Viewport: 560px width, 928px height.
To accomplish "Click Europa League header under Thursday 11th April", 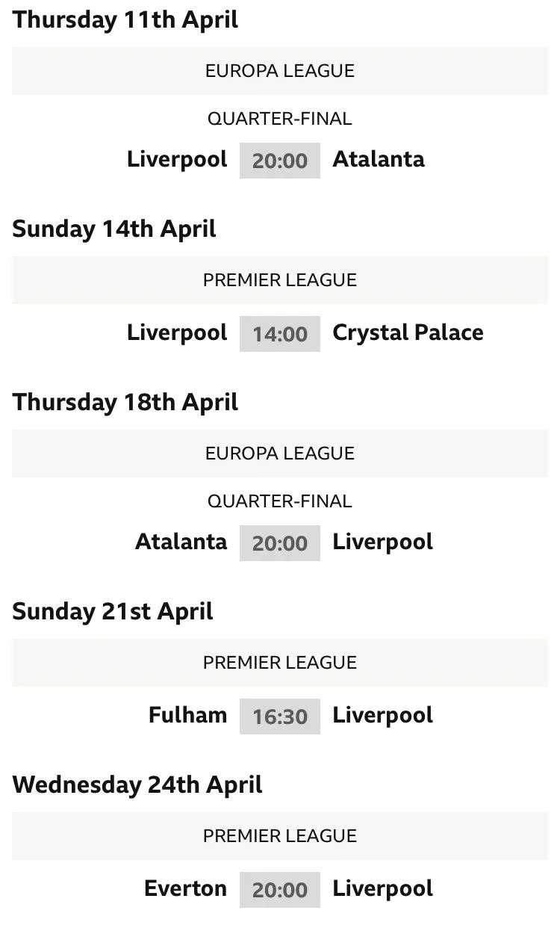I will [x=280, y=71].
